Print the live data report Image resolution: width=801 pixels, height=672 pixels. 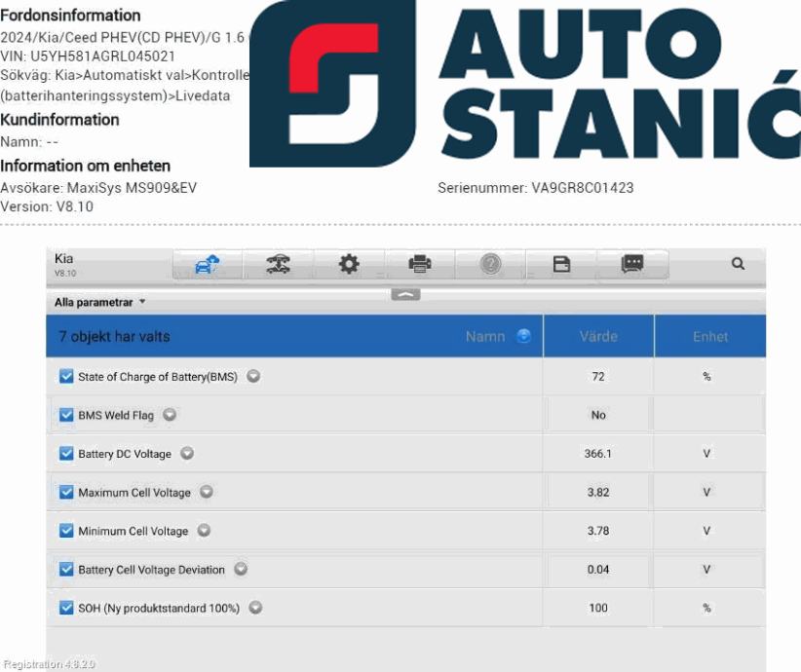point(420,265)
